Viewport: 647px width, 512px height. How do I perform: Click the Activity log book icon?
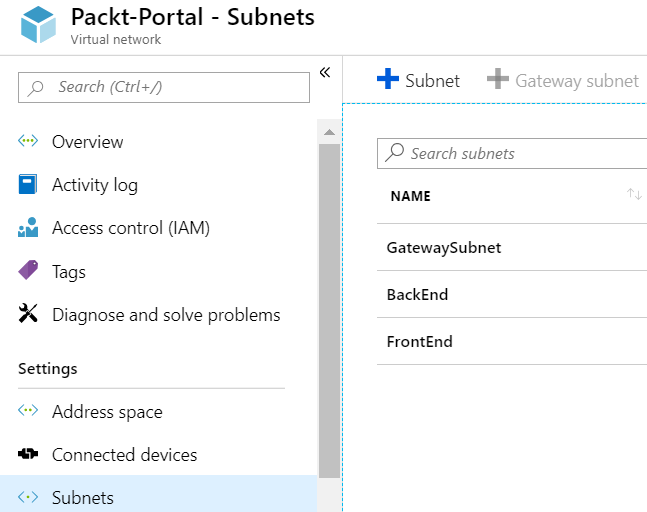point(28,184)
